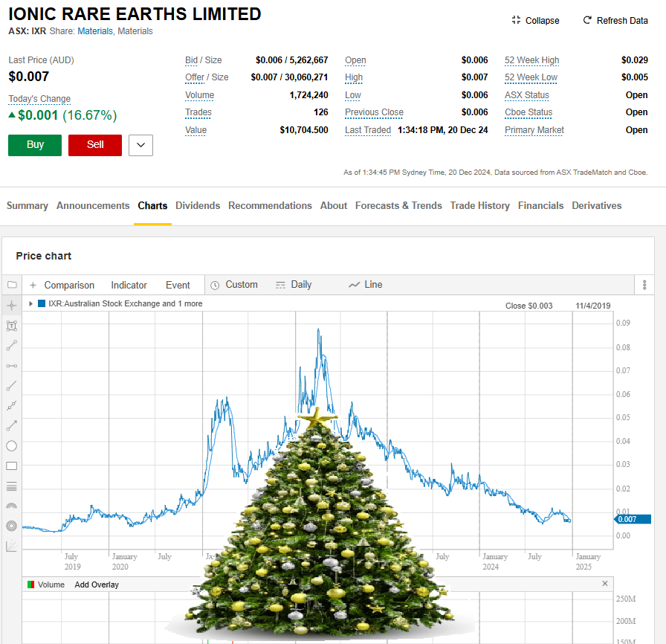Click the blue IXR series color swatch
This screenshot has height=644, width=666.
42,303
